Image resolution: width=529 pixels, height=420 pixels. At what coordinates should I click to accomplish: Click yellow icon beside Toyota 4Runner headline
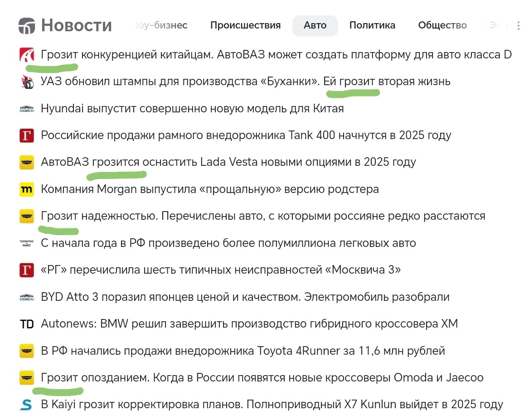click(27, 351)
